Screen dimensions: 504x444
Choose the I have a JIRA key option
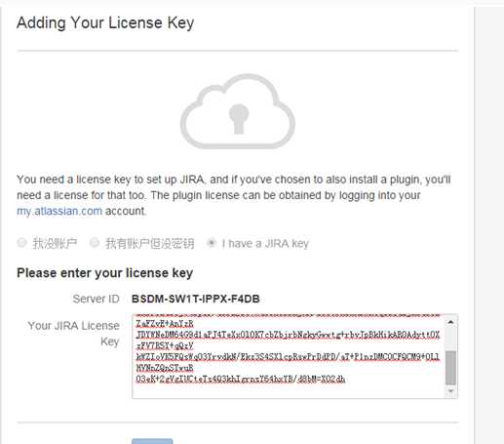212,243
